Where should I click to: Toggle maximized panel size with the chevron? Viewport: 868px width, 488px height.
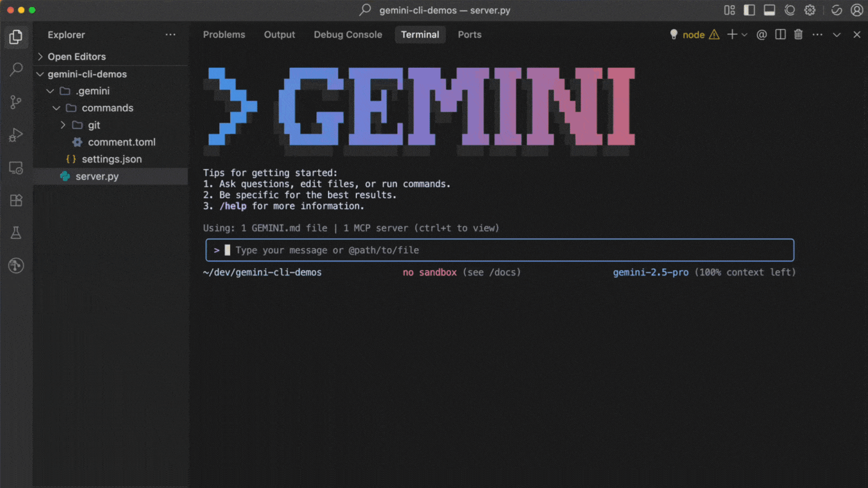836,34
